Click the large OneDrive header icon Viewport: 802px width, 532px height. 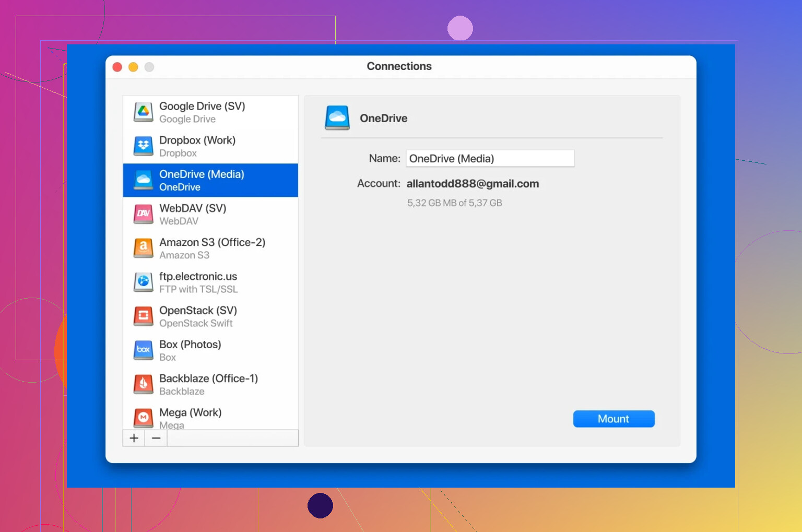point(337,117)
